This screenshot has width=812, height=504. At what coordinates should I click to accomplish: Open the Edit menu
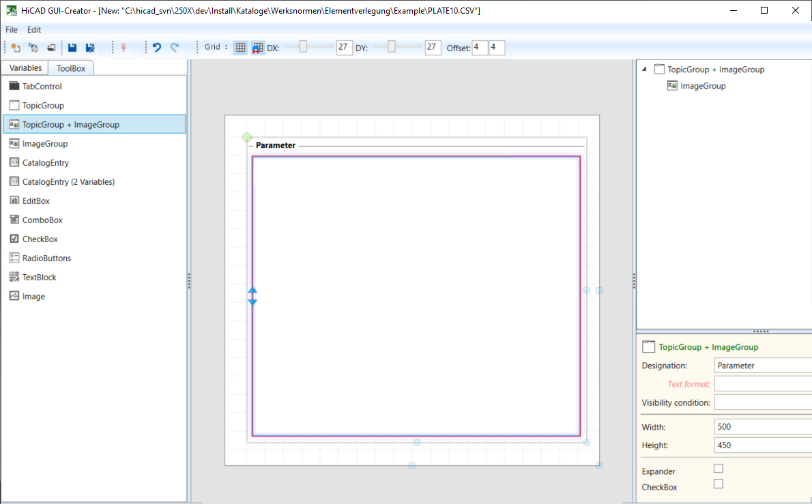pos(34,30)
